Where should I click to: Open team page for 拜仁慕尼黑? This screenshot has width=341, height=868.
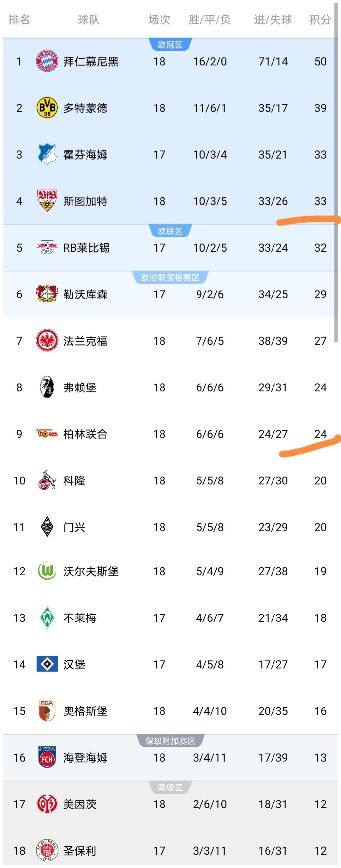91,61
